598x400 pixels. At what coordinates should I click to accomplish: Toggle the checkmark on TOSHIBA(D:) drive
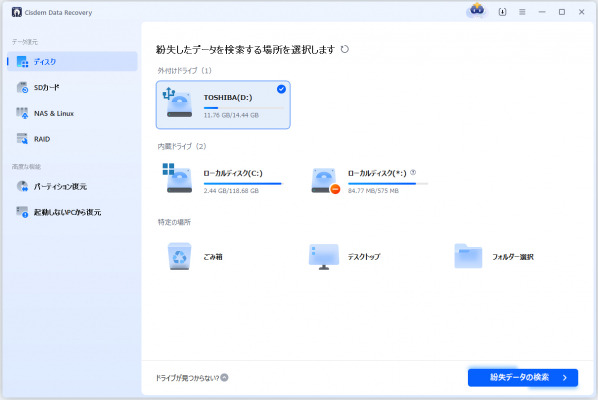281,89
